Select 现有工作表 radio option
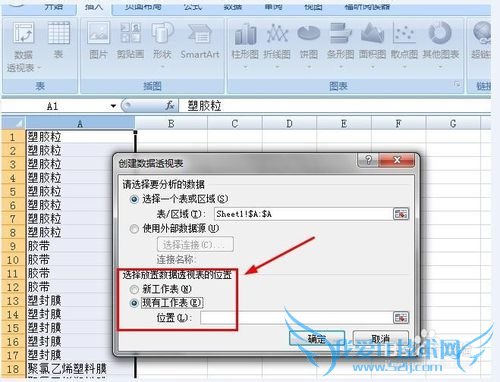The image size is (500, 382). click(x=134, y=303)
